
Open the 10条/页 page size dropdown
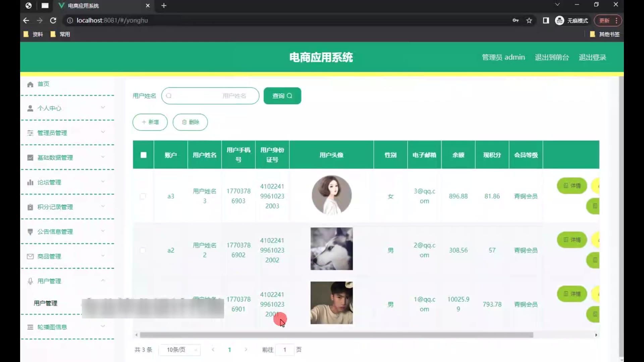(179, 350)
